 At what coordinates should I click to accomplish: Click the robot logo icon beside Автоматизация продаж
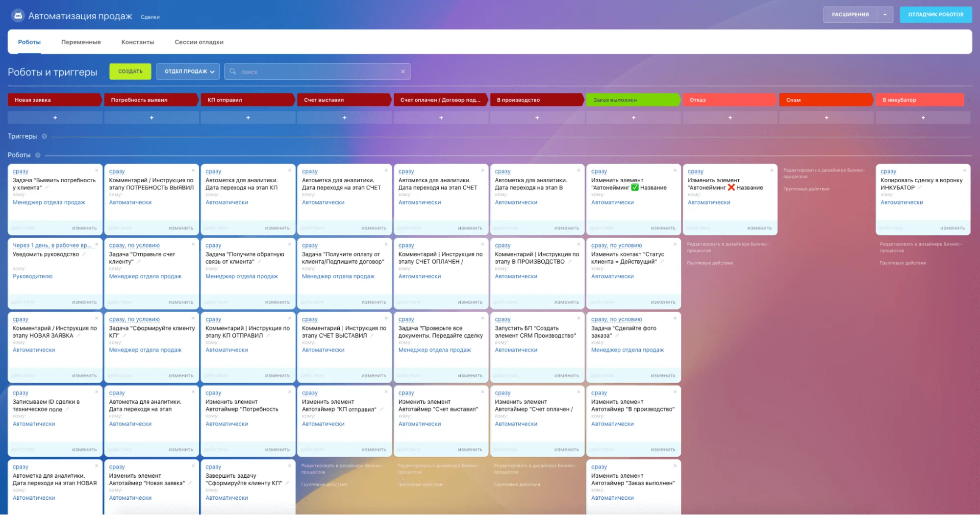pyautogui.click(x=18, y=16)
